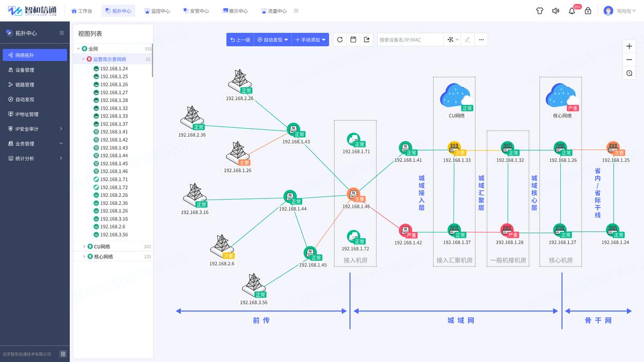Switch to the 监控中心 tab
This screenshot has height=362, width=644.
157,11
